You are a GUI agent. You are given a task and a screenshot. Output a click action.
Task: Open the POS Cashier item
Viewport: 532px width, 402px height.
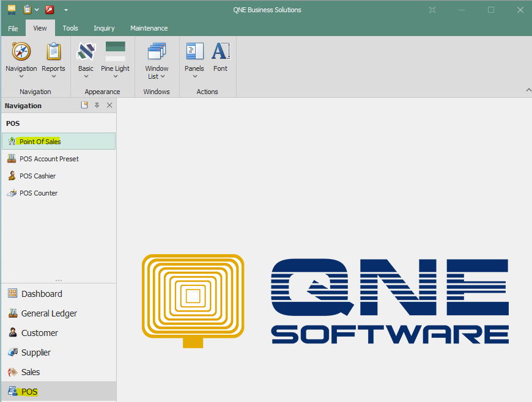tap(59, 176)
